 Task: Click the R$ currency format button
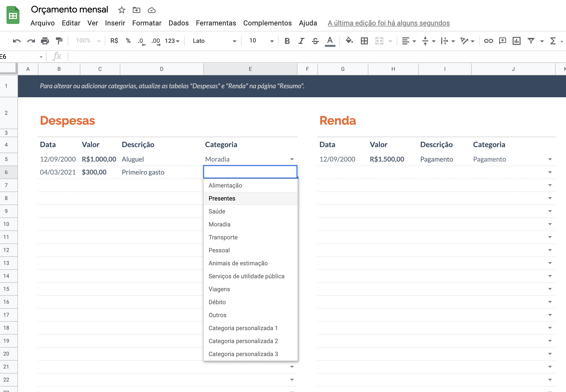[114, 41]
